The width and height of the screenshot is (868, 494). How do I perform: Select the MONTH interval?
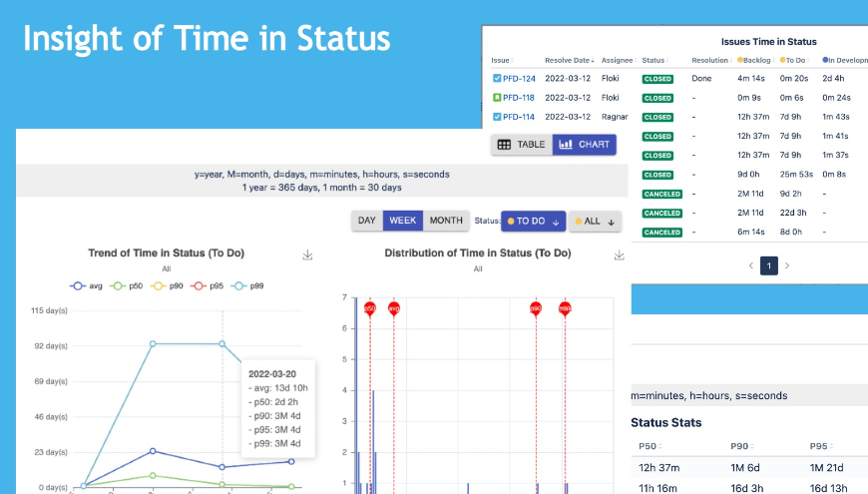tap(446, 221)
